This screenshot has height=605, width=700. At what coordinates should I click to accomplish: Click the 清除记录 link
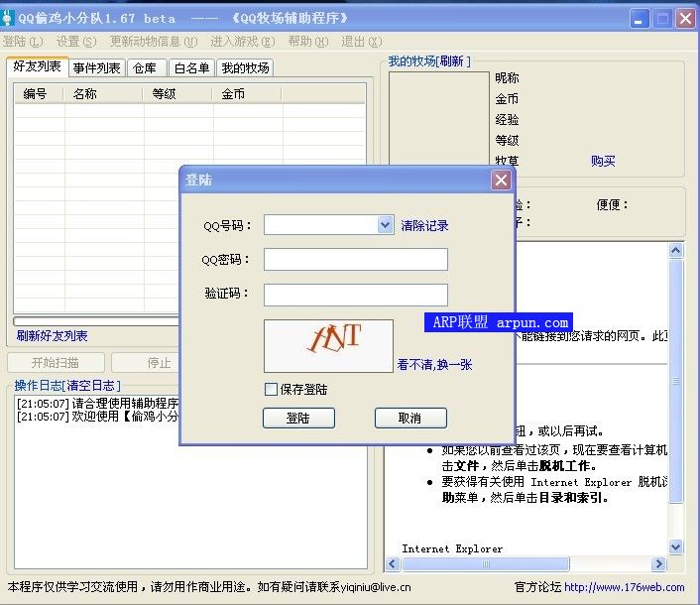424,225
